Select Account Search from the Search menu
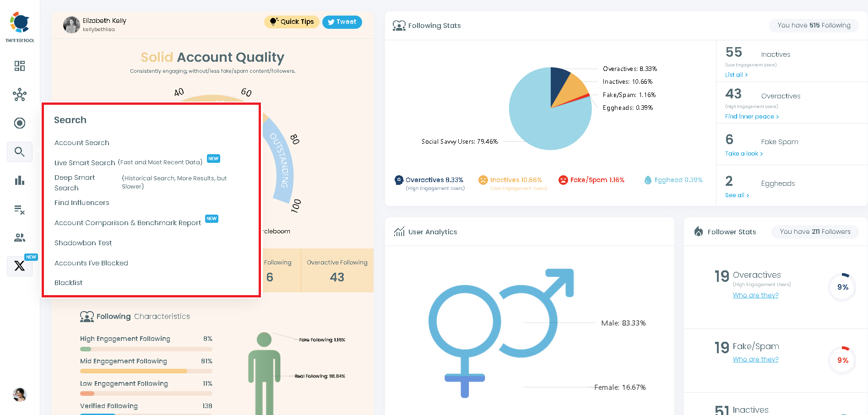 [x=81, y=142]
